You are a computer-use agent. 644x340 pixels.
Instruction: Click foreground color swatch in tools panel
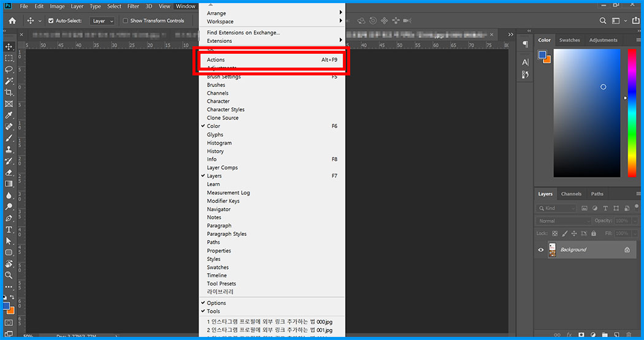coord(6,306)
